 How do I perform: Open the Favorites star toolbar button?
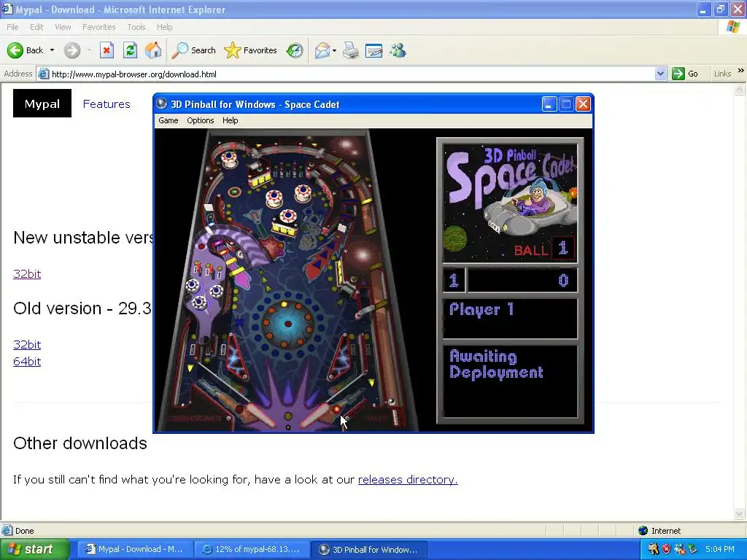(x=251, y=50)
